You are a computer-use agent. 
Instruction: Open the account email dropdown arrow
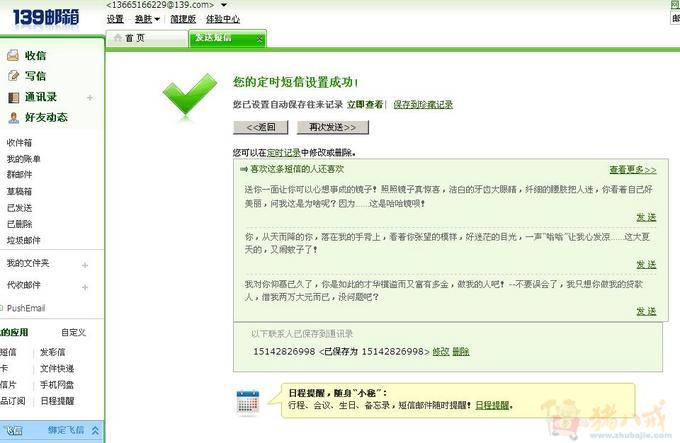point(224,5)
